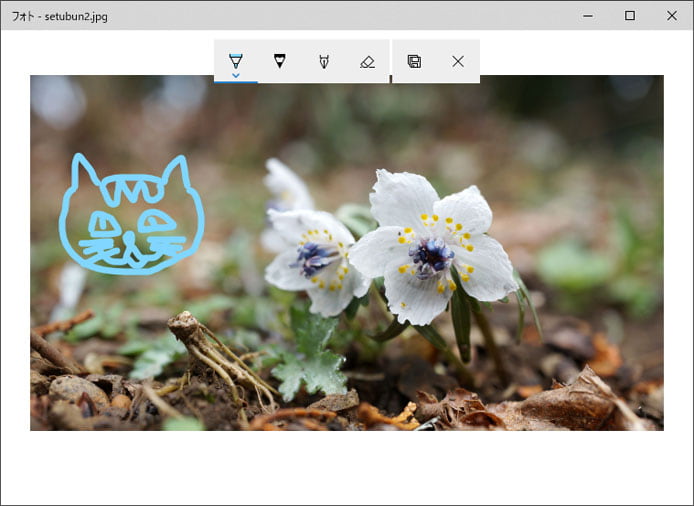Viewport: 694px width, 506px height.
Task: Expand ballpoint pen options chevron
Action: point(235,75)
